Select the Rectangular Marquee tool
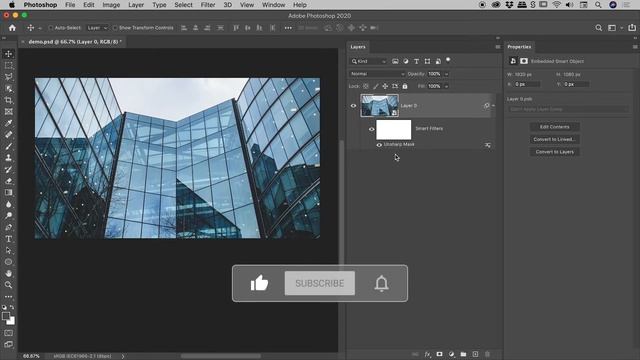This screenshot has height=360, width=640. (x=8, y=65)
